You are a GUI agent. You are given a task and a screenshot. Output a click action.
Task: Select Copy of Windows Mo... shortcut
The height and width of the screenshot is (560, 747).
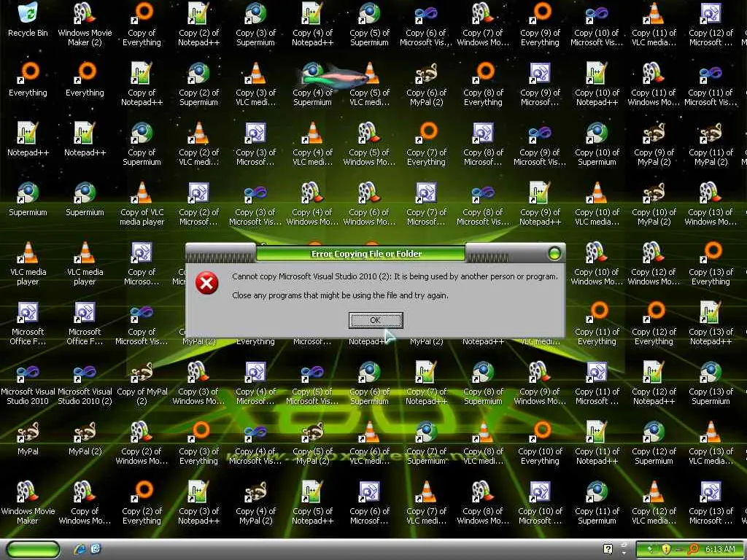click(85, 503)
